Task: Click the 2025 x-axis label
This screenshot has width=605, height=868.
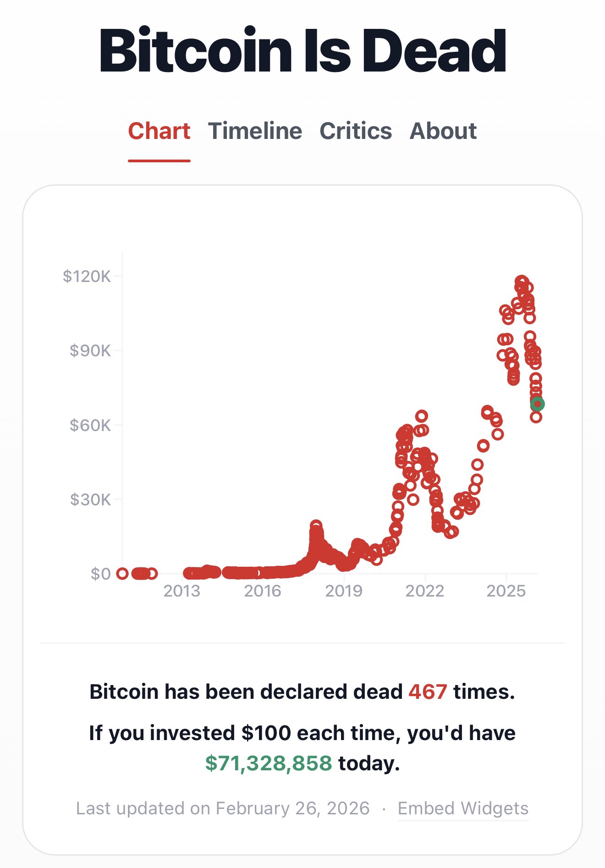Action: point(506,591)
